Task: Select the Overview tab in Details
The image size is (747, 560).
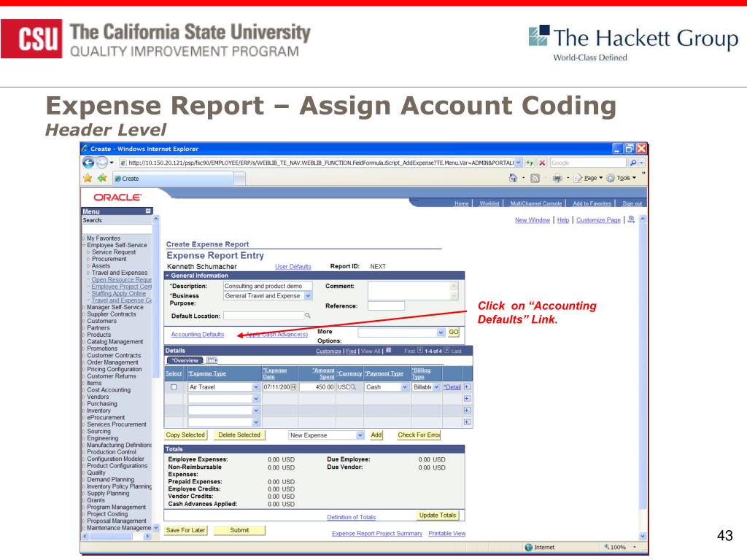Action: pos(185,360)
